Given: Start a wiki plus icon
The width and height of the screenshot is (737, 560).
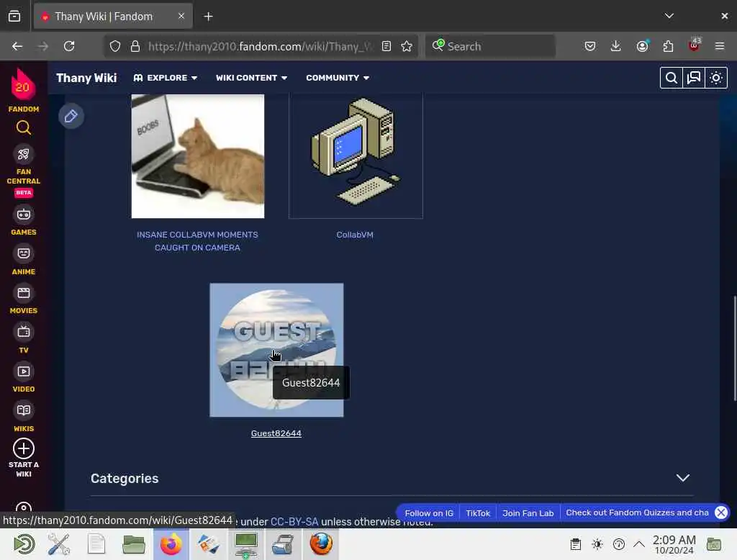Looking at the screenshot, I should [24, 448].
